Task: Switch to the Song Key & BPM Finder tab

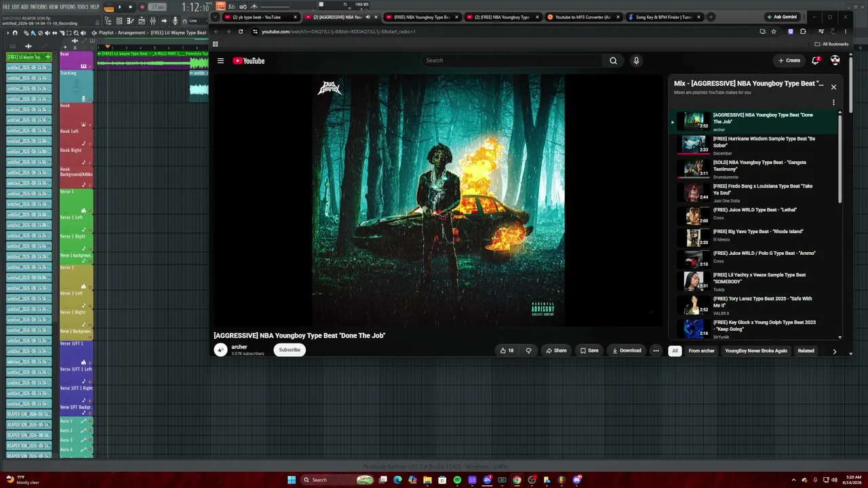Action: [x=663, y=17]
